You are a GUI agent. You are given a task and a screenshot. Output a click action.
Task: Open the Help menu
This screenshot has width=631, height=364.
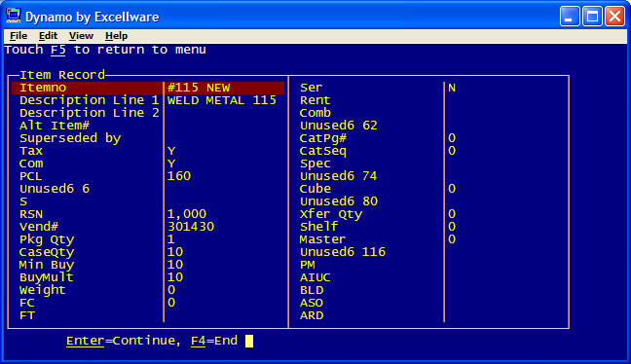click(x=116, y=36)
